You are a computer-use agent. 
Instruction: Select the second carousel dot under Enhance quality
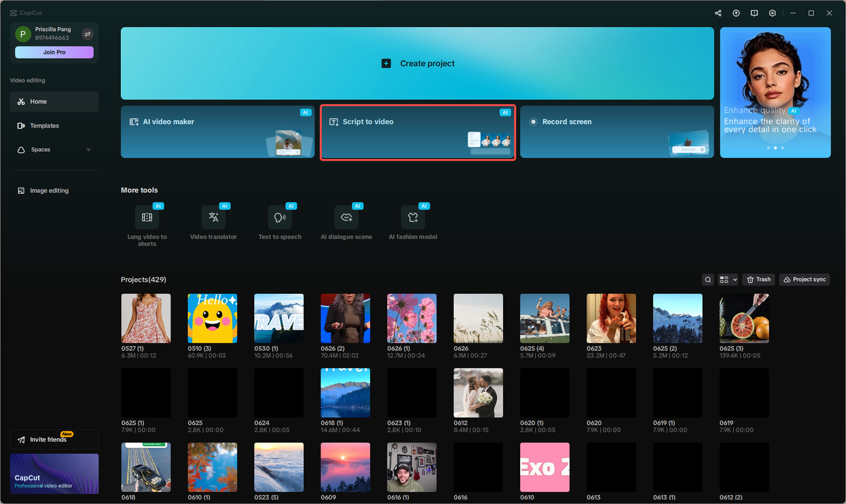point(775,148)
